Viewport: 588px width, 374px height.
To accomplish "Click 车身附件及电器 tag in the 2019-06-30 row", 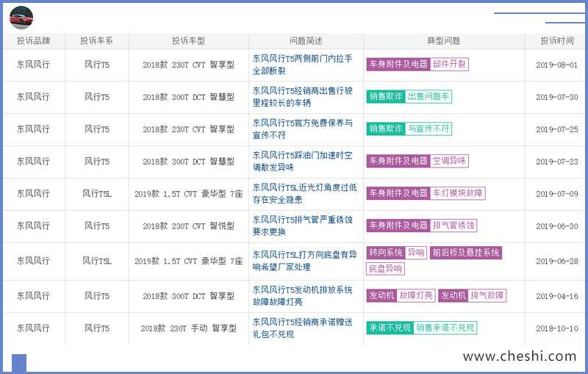I will (398, 226).
